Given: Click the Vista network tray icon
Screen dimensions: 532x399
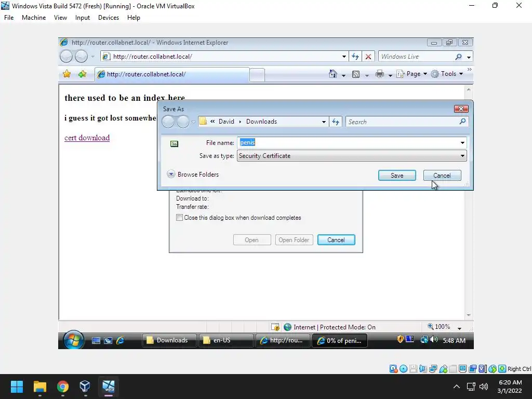Looking at the screenshot, I should click(424, 339).
